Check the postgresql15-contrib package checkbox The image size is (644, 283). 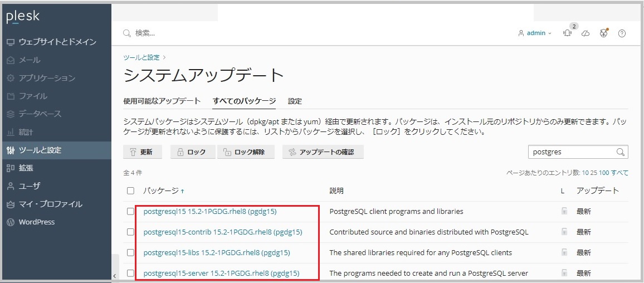(x=130, y=232)
